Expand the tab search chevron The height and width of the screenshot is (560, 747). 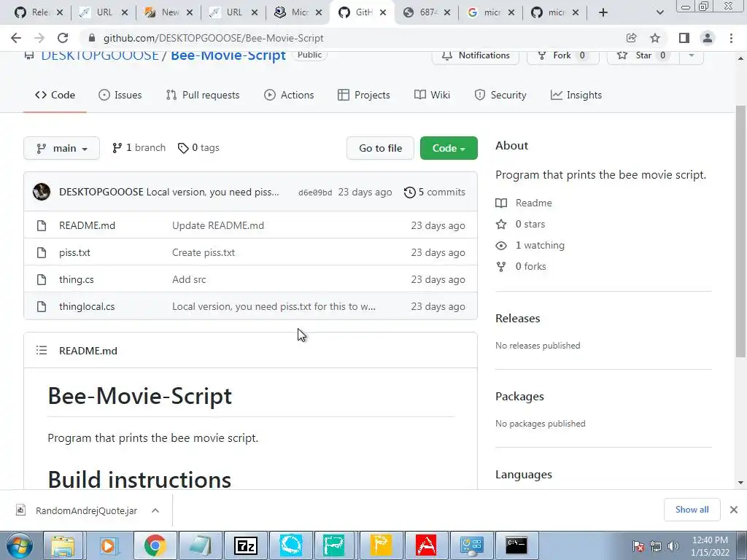[x=659, y=12]
